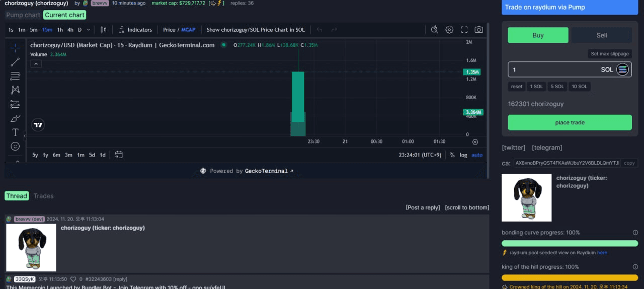Open chart settings gear
The width and height of the screenshot is (644, 289).
click(449, 30)
